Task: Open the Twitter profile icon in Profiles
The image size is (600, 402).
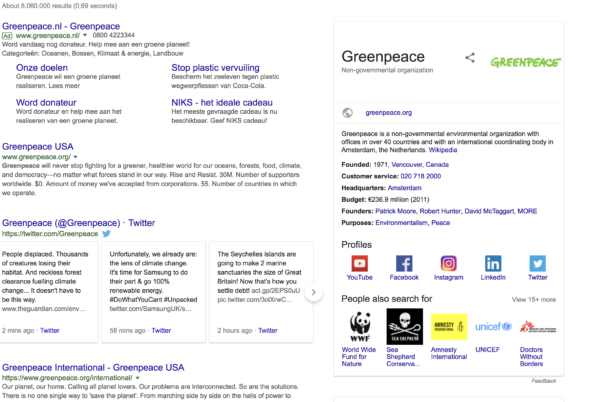Action: click(x=538, y=264)
